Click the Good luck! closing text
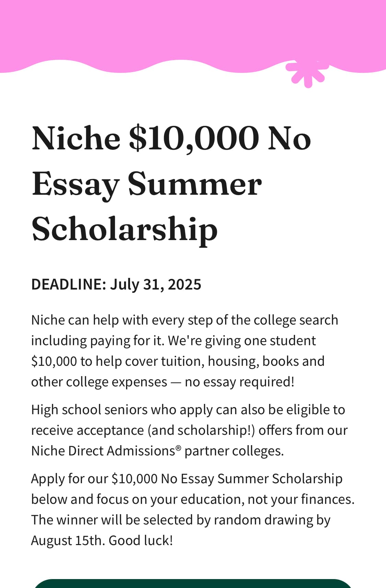386x588 pixels. (141, 541)
